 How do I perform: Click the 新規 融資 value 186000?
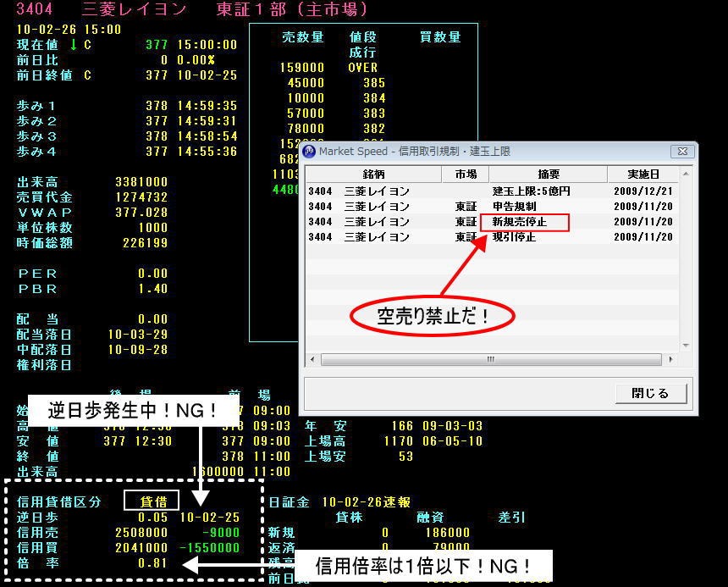tap(448, 533)
